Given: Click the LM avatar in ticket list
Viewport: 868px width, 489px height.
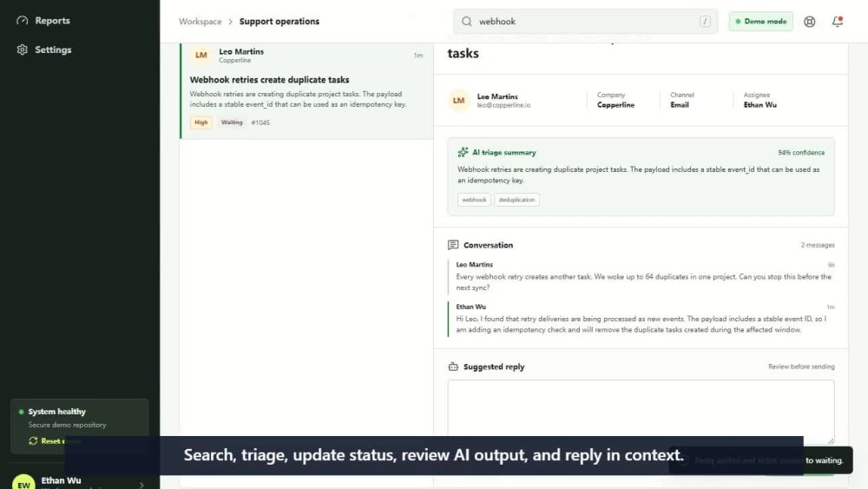Looking at the screenshot, I should [201, 56].
